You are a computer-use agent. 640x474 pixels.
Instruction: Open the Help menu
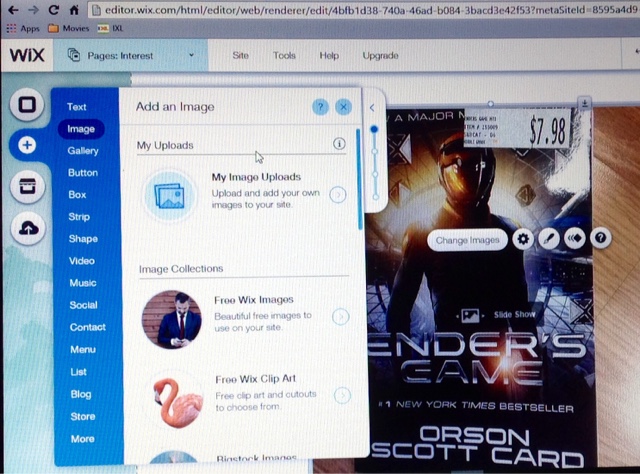tap(329, 56)
